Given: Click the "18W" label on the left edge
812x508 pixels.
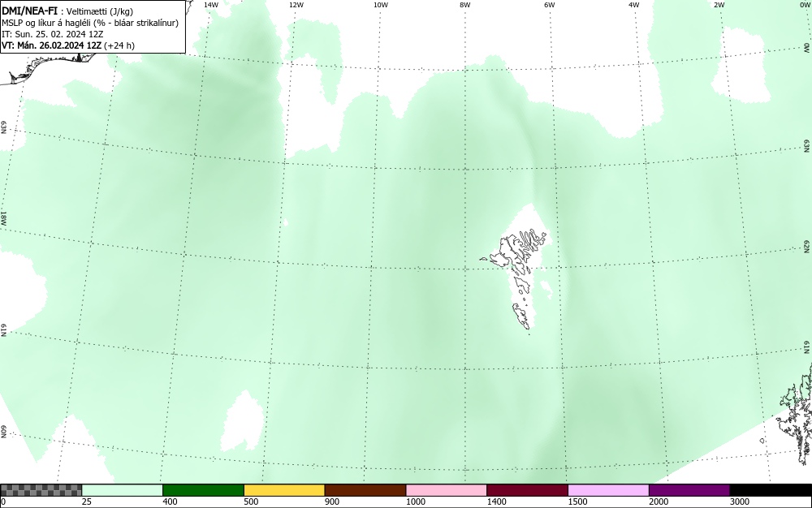Looking at the screenshot, I should click(3, 217).
